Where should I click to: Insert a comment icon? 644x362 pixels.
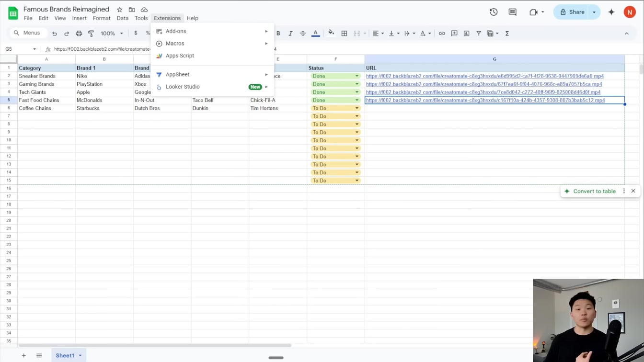(x=454, y=34)
